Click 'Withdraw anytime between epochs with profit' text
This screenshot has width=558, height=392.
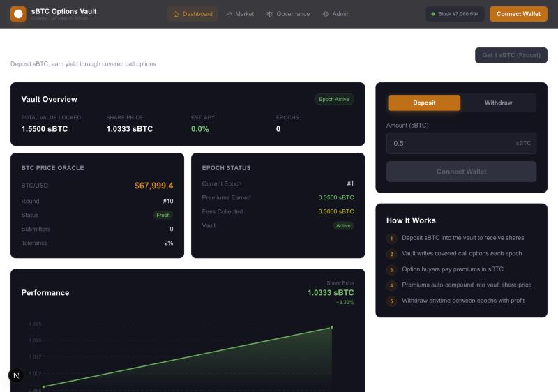463,301
